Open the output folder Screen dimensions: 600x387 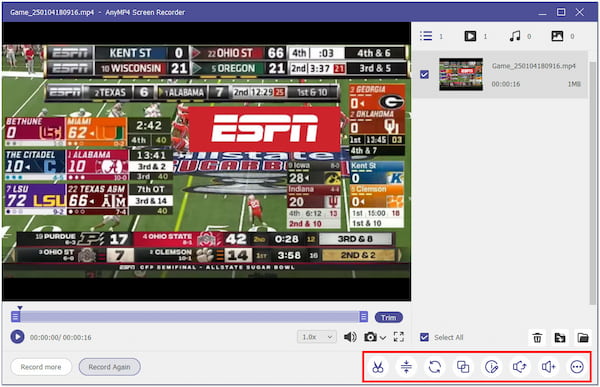tap(583, 338)
